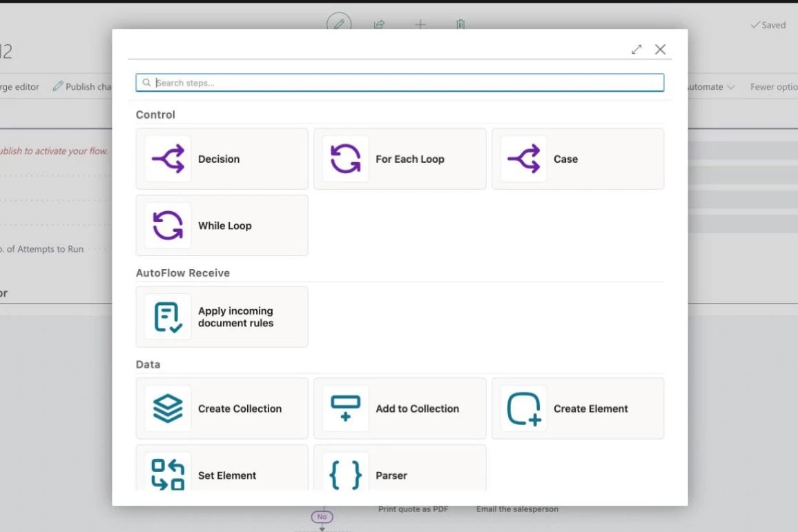Focus the Search steps input field
Viewport: 798px width, 532px height.
400,83
